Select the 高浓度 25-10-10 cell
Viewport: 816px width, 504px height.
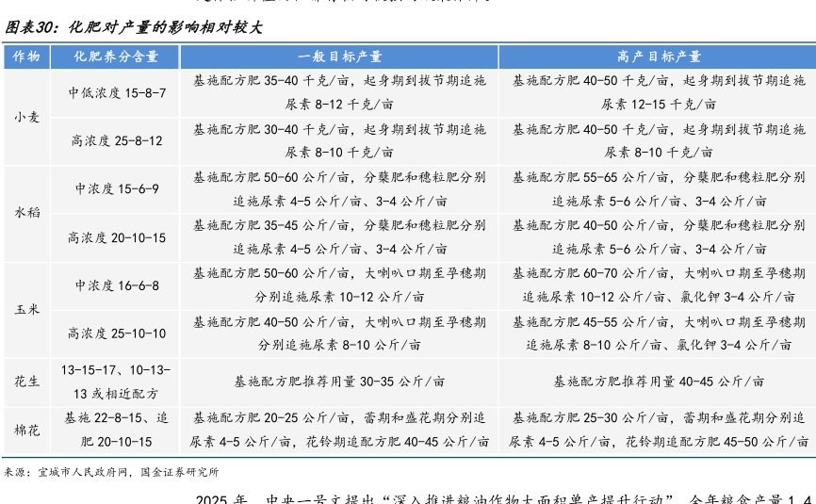[117, 333]
